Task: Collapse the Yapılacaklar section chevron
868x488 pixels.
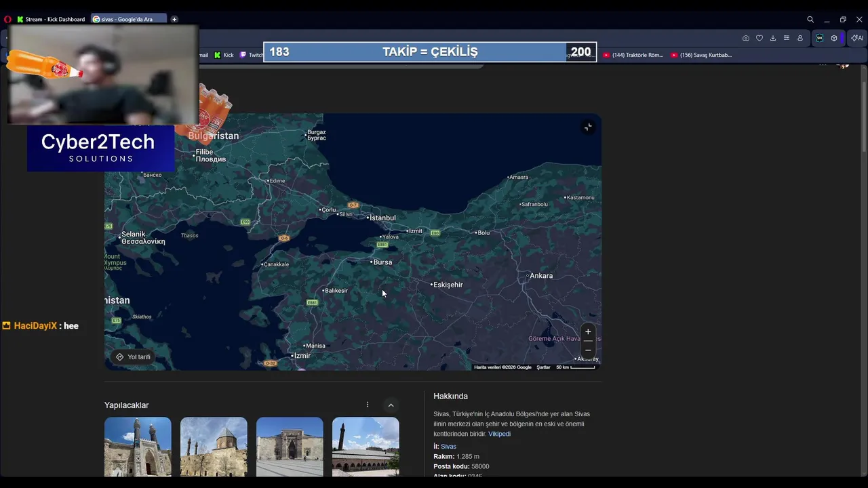Action: pyautogui.click(x=391, y=405)
